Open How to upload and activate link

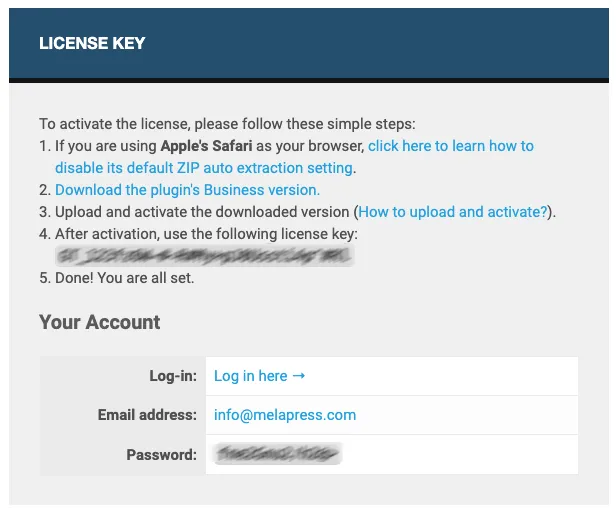click(453, 212)
